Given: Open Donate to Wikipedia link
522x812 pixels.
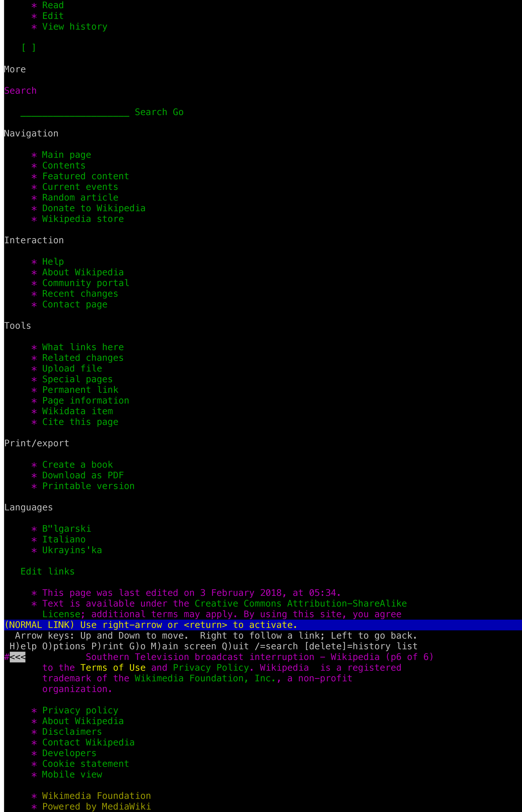Looking at the screenshot, I should coord(94,208).
